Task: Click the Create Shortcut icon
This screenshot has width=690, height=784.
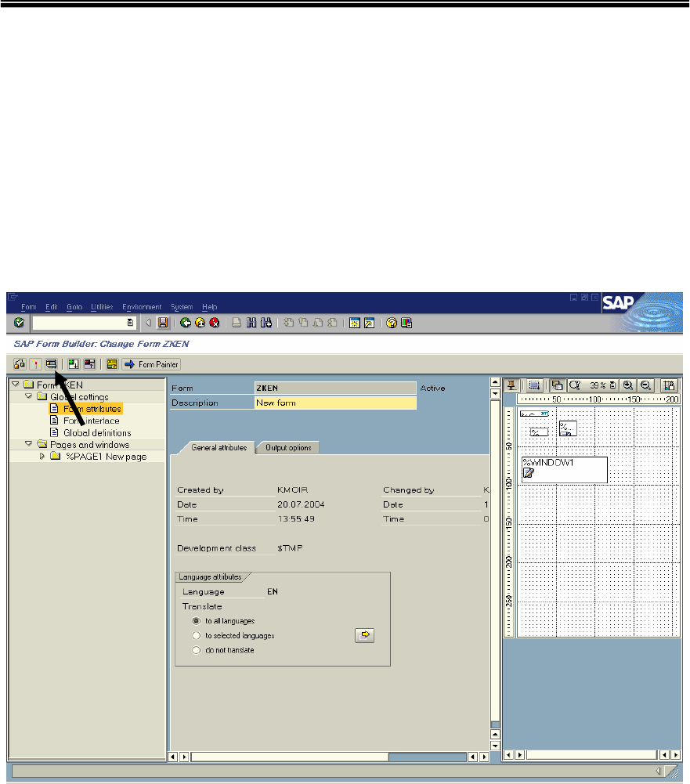Action: pos(369,323)
